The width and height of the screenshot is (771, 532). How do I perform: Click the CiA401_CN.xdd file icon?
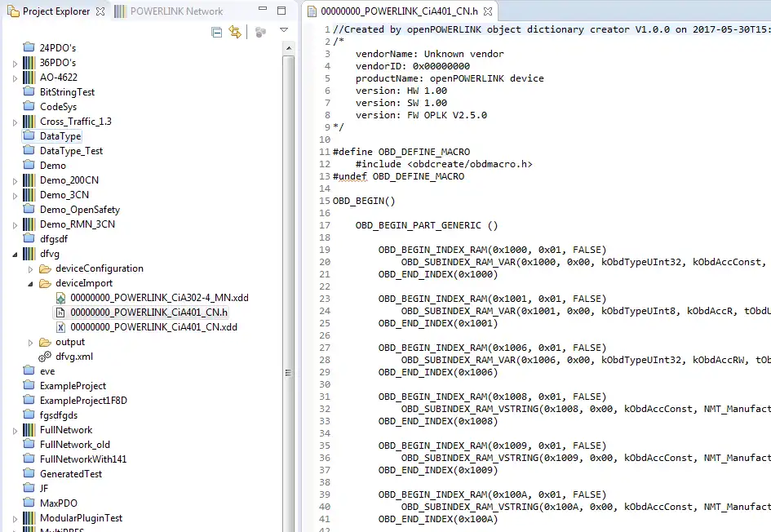pyautogui.click(x=60, y=327)
